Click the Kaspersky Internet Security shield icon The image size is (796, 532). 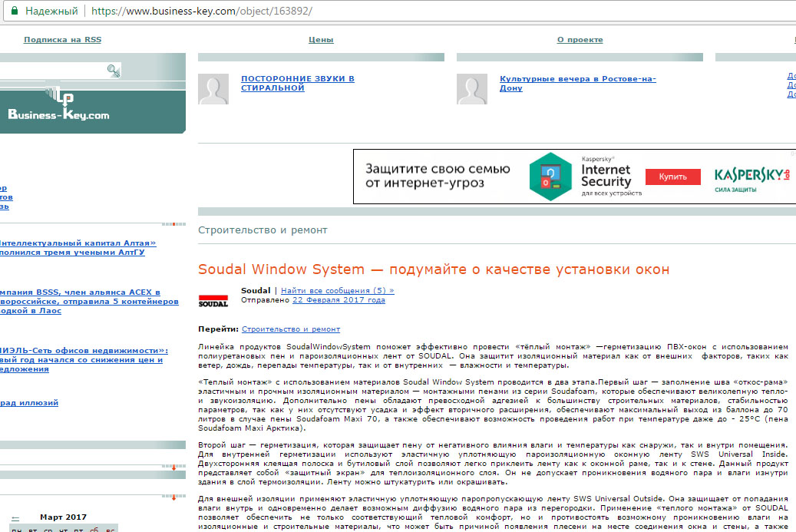coord(550,177)
